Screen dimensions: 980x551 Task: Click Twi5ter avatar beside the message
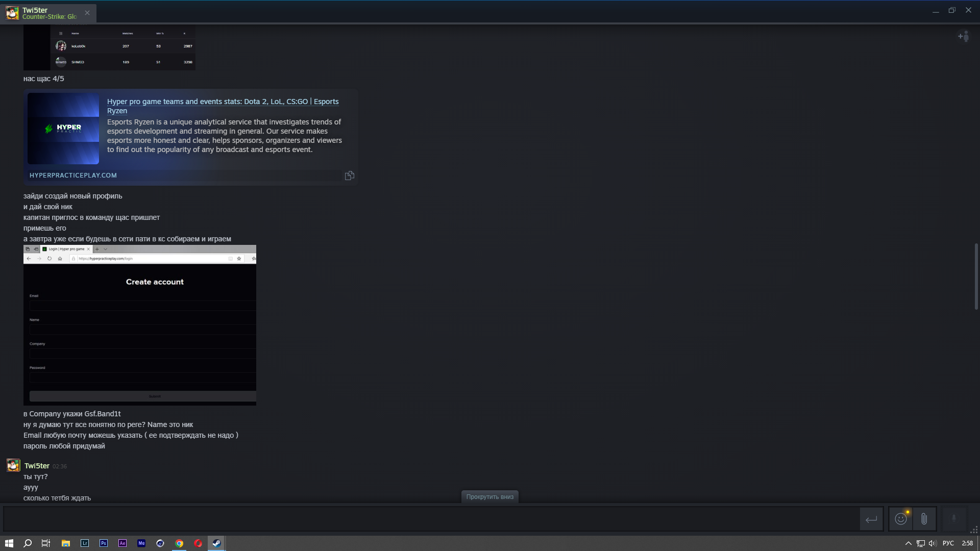pos(13,465)
